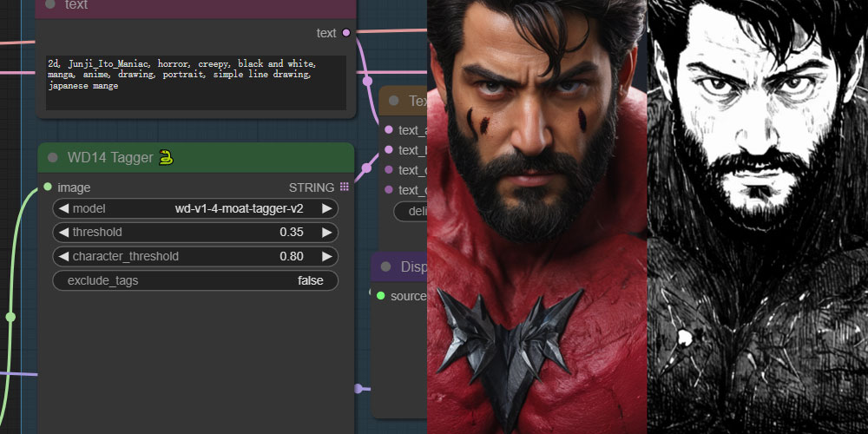Toggle the exclude_tags false field
This screenshot has height=434, width=868.
pos(195,280)
